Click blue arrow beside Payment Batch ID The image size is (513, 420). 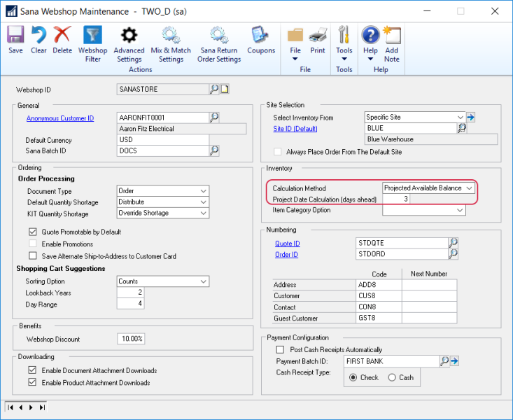pos(454,361)
